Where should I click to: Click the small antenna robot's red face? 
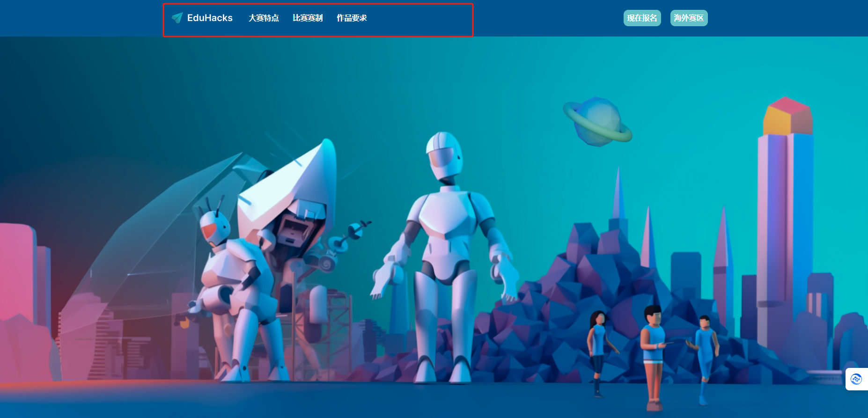pyautogui.click(x=210, y=230)
